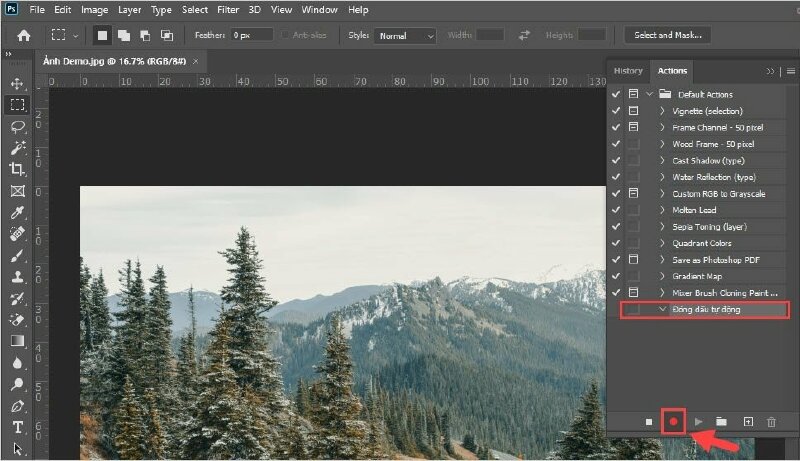This screenshot has width=800, height=461.
Task: Open the Filter menu
Action: coord(228,10)
